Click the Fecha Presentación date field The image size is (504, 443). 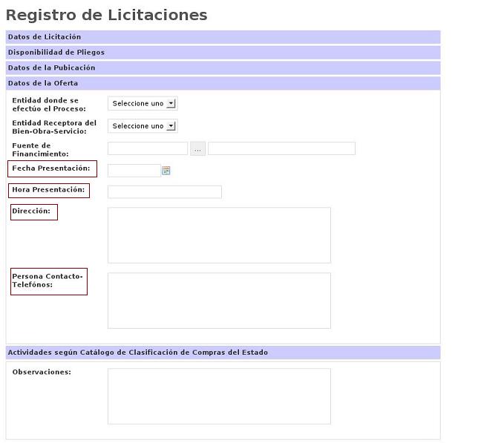coord(134,171)
